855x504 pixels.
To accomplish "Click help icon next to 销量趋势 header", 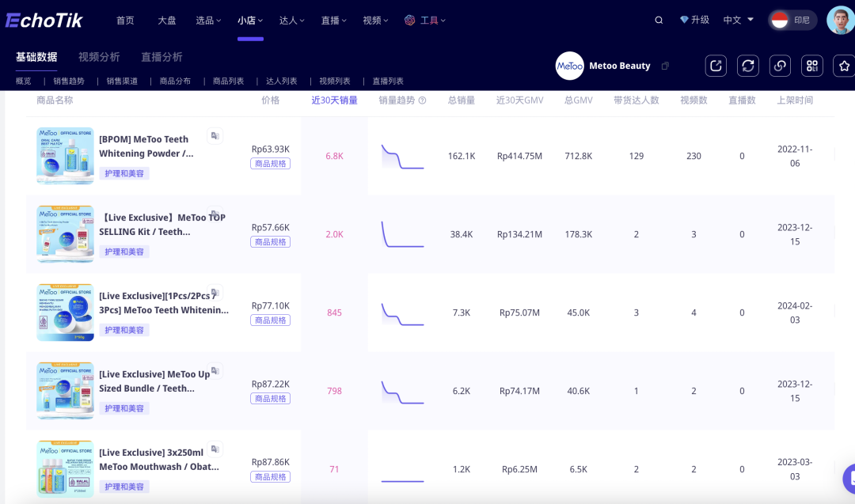I will coord(423,100).
